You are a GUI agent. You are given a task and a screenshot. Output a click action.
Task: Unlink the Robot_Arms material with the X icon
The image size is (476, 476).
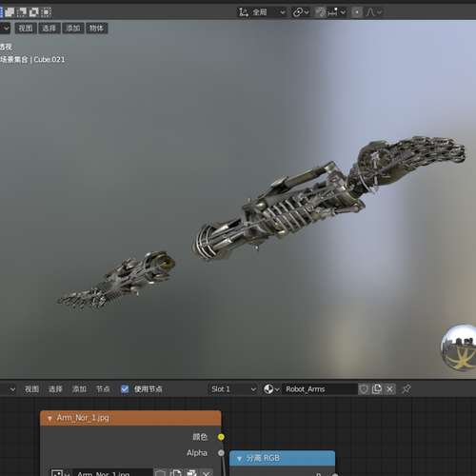389,389
